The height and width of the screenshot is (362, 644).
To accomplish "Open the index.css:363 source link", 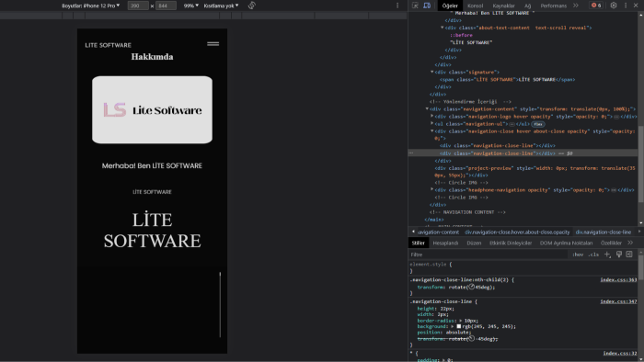I will coord(618,280).
